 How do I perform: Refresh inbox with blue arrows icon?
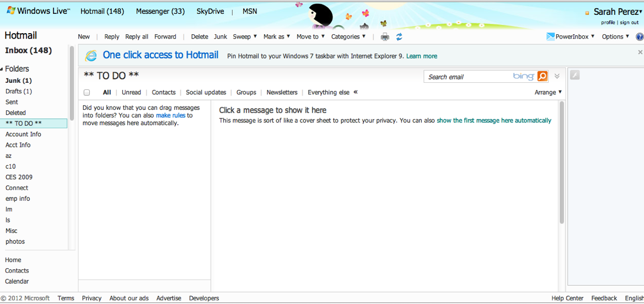pos(399,37)
